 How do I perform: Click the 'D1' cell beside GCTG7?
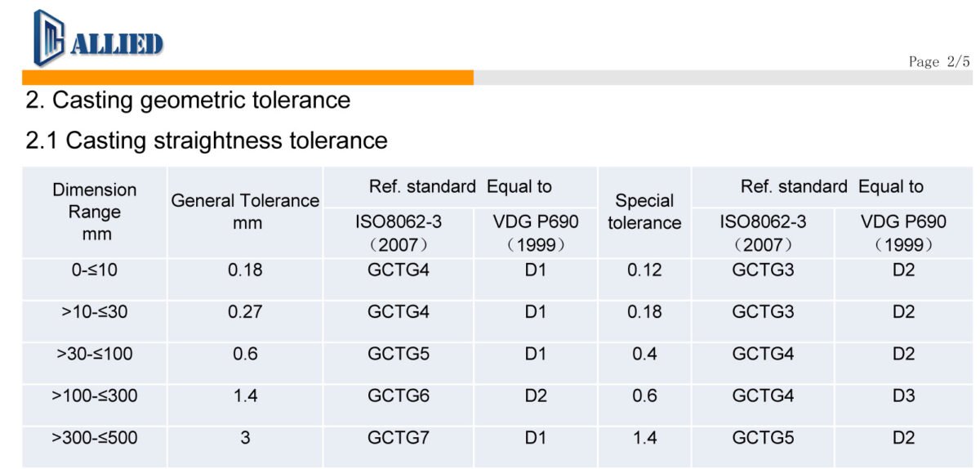click(x=536, y=438)
